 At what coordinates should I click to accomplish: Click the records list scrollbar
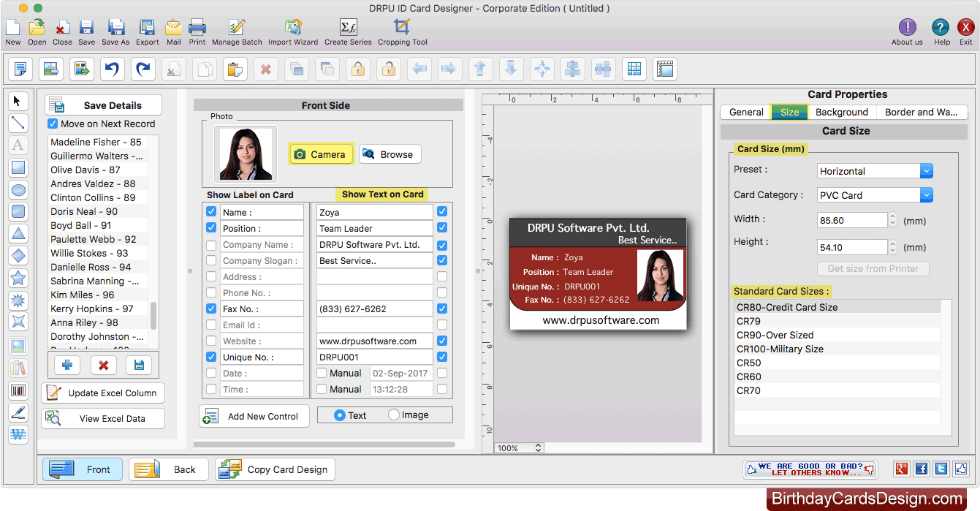click(x=153, y=316)
